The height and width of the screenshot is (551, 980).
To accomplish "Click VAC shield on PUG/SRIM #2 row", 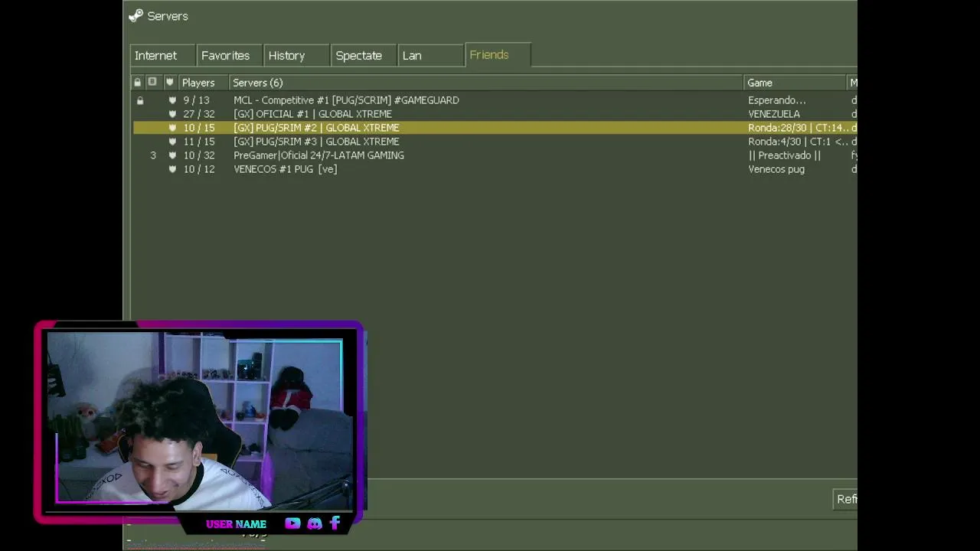I will point(172,128).
